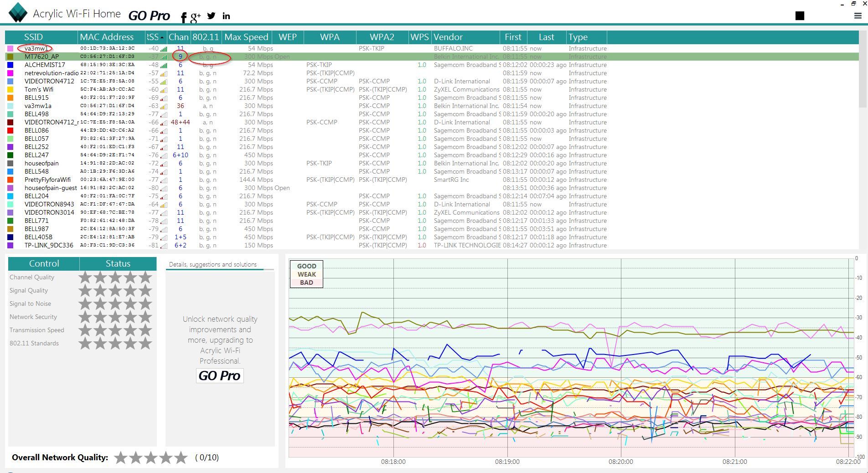Click the Status column header
This screenshot has height=473, width=868.
[x=118, y=263]
